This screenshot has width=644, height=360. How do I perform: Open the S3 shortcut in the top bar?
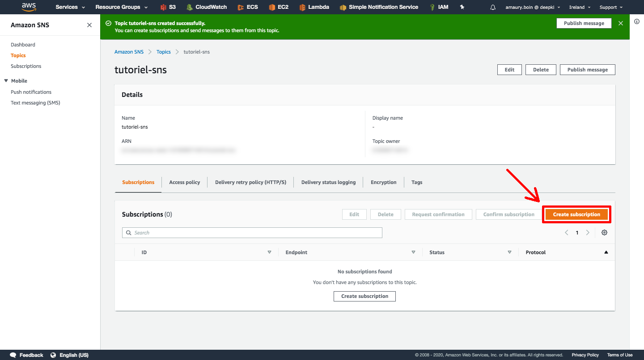[168, 7]
